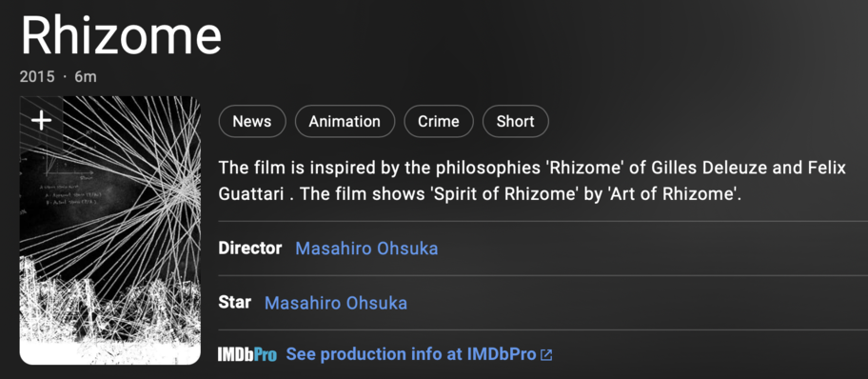Click the IMDbPro logo
Screen dimensions: 868x379
click(x=247, y=354)
